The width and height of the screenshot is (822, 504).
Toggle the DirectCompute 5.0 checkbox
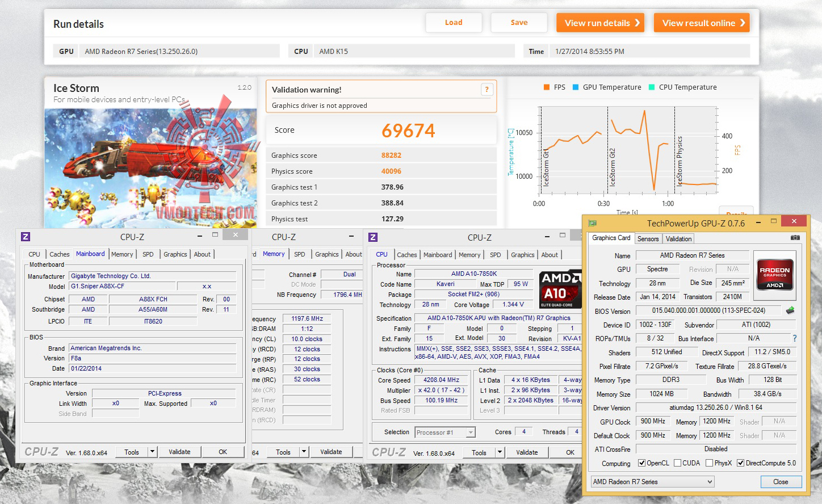[740, 463]
